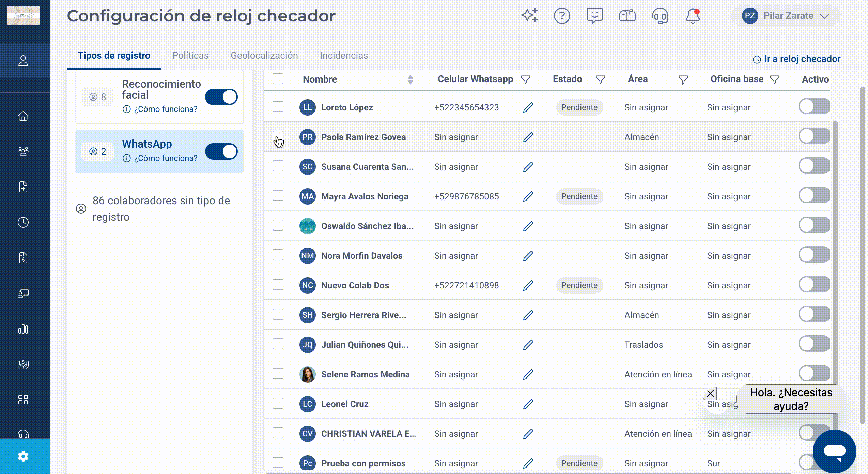
Task: Follow the Ir a reloj checador link
Action: coord(797,59)
